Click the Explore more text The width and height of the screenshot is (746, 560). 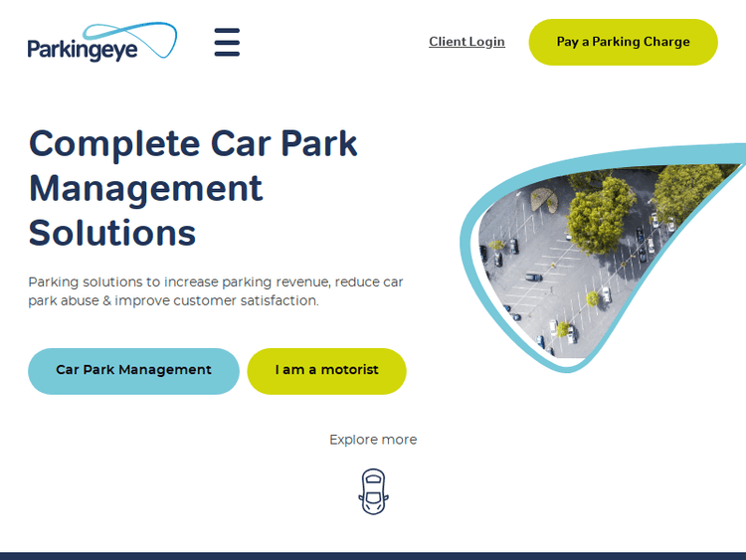373,440
